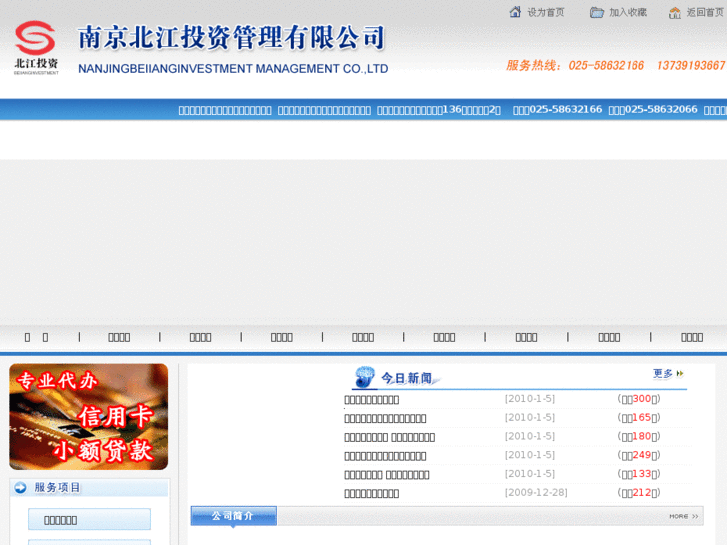The image size is (727, 545).
Task: Open the 设为首页 link
Action: [x=546, y=13]
